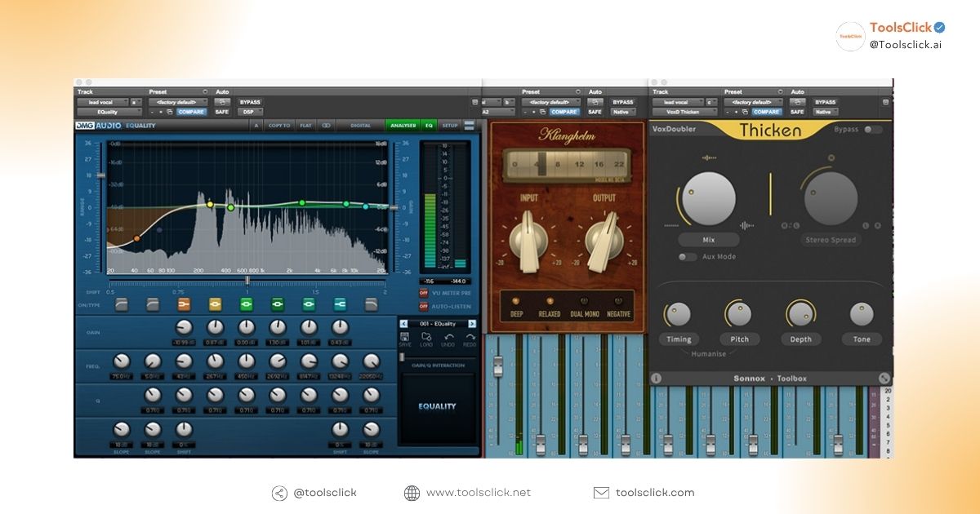Click COPY TO in EQuality toolbar
The width and height of the screenshot is (980, 514).
point(279,126)
